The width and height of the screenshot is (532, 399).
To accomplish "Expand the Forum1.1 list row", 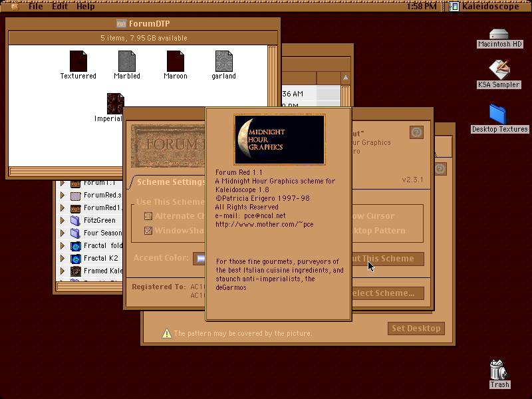I will coord(63,184).
